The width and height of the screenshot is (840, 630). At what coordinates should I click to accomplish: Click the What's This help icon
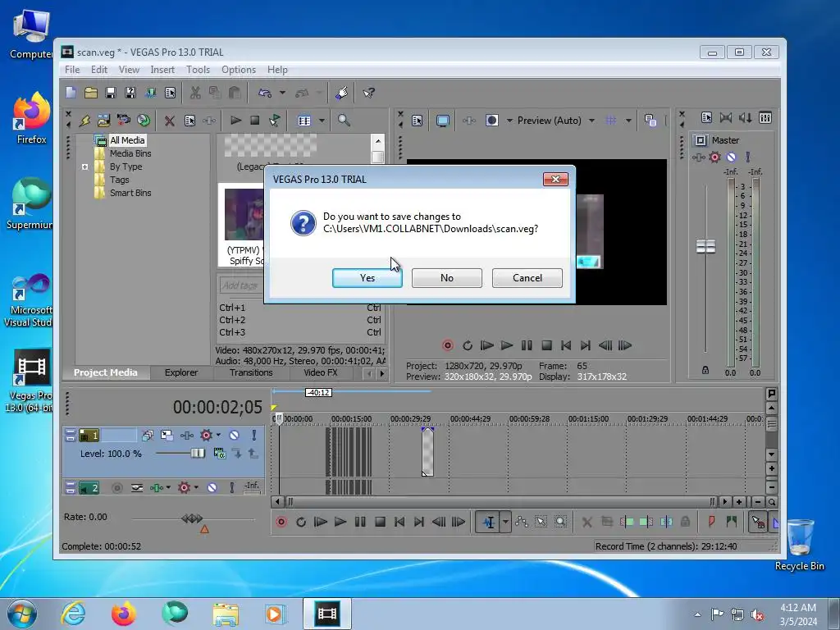[368, 93]
